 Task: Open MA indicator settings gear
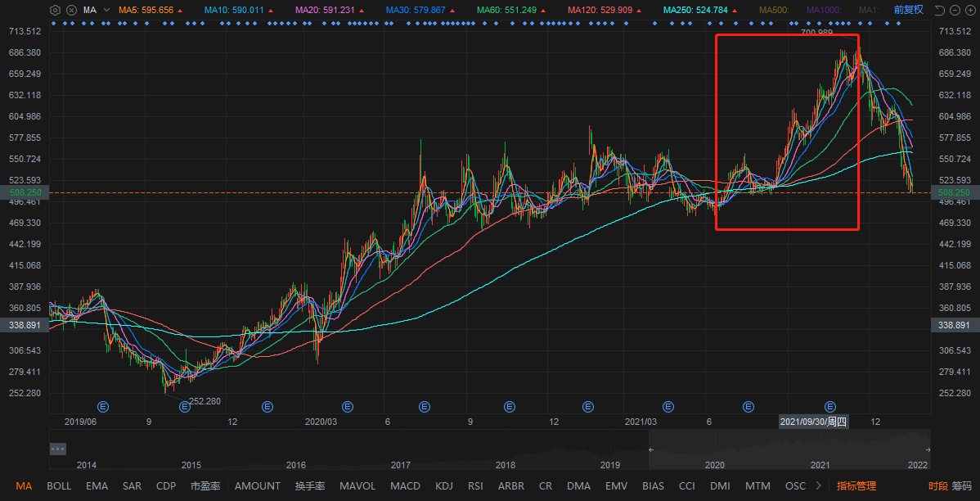click(55, 10)
